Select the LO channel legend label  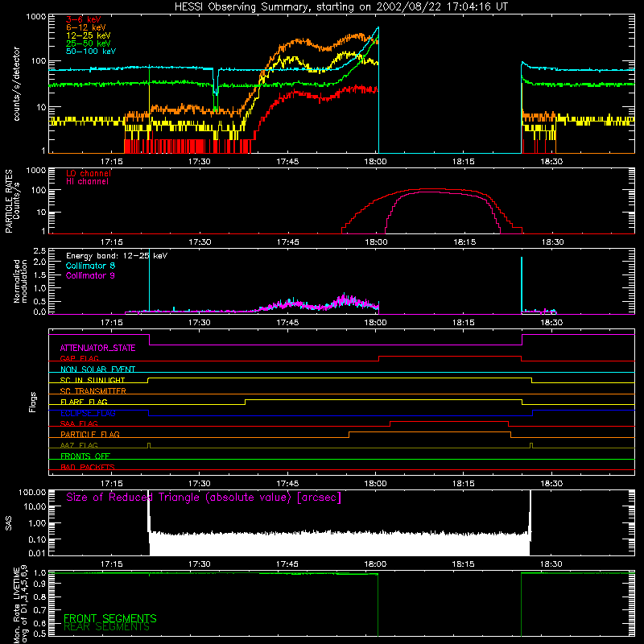pyautogui.click(x=89, y=173)
